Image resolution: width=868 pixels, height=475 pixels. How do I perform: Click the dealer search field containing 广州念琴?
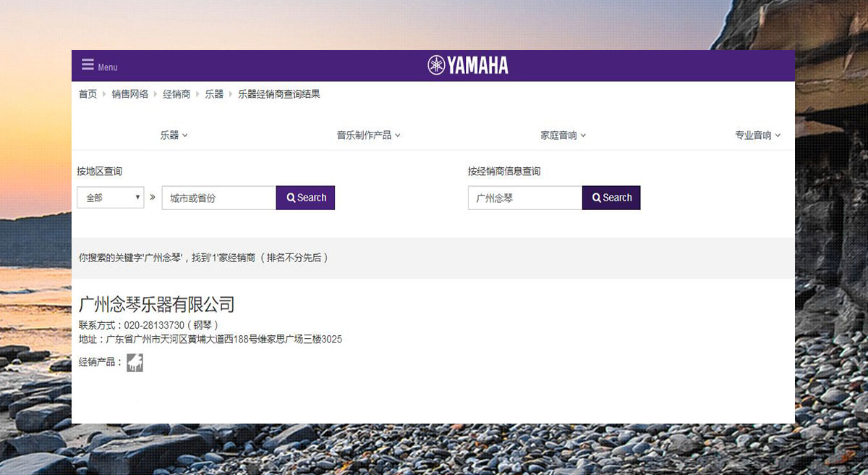click(x=524, y=198)
